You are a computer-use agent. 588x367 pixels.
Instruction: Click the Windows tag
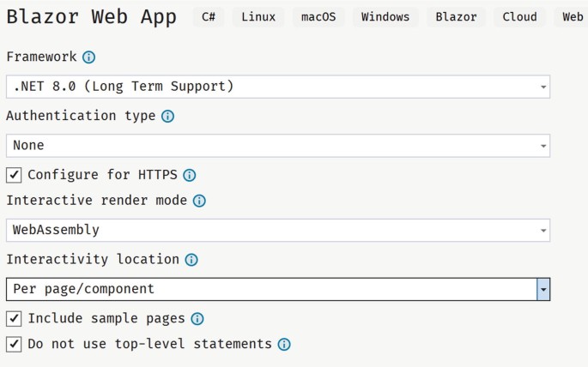(x=385, y=17)
